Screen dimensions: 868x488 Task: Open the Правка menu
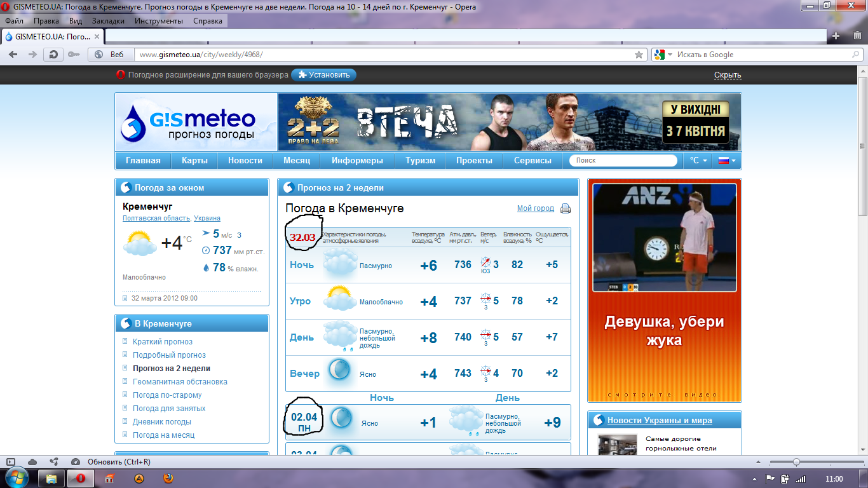(x=46, y=20)
